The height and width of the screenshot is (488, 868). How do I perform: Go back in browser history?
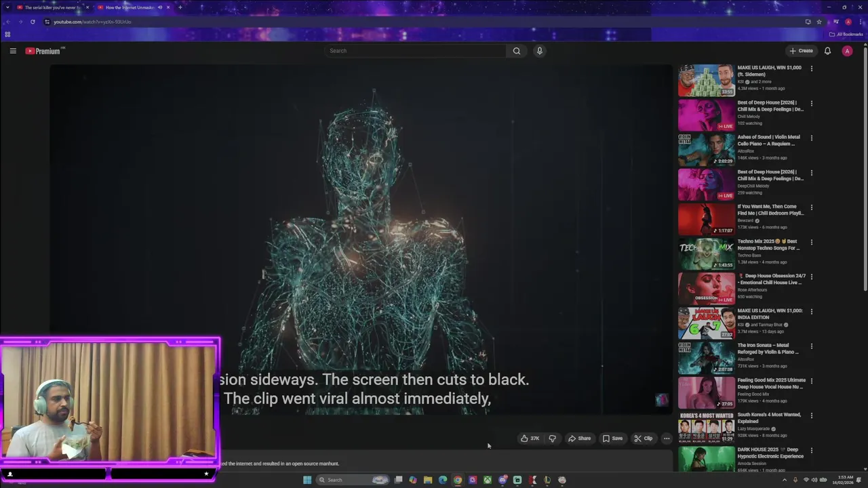(x=8, y=22)
